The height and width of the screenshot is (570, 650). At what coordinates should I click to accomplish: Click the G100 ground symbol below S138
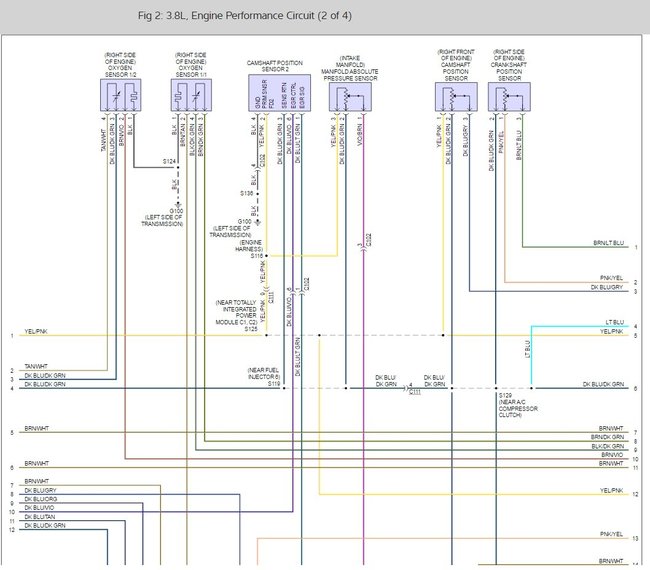(257, 223)
